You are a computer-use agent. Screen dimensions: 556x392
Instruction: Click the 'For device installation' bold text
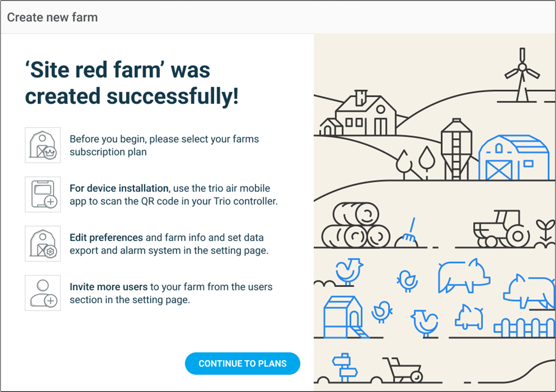(x=119, y=188)
